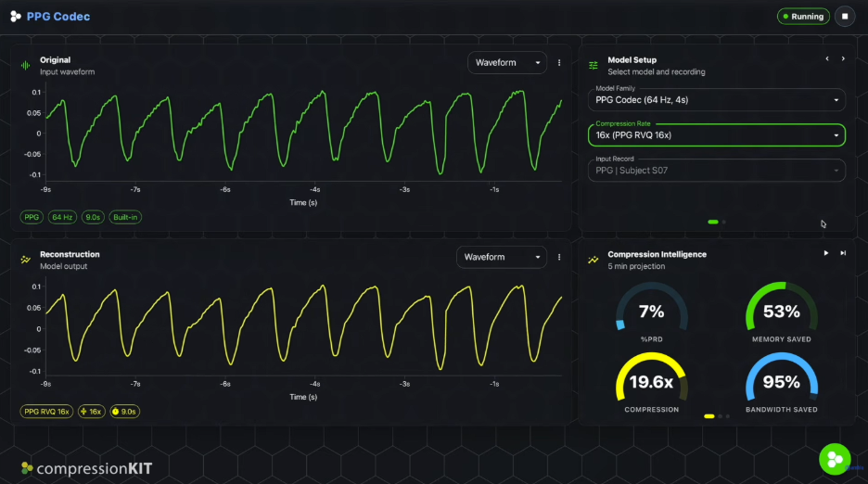Viewport: 868px width, 484px height.
Task: Click the 9.0s tag under Original
Action: click(x=93, y=217)
